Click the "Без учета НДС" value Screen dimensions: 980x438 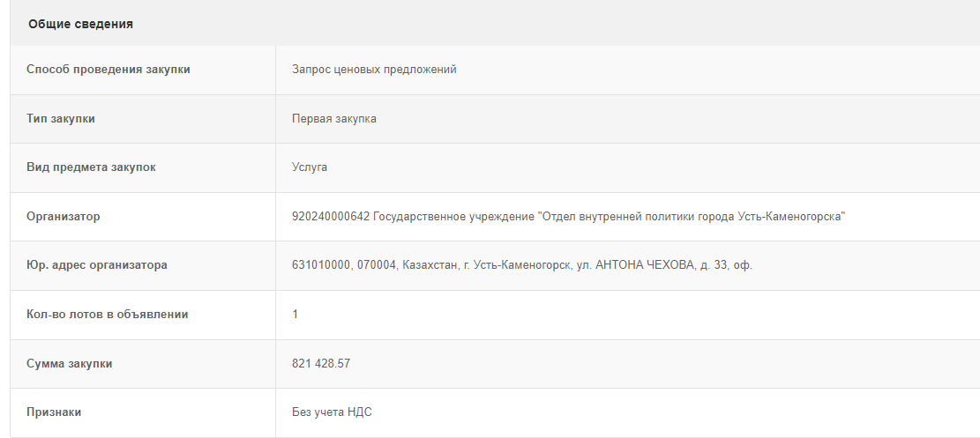[332, 412]
